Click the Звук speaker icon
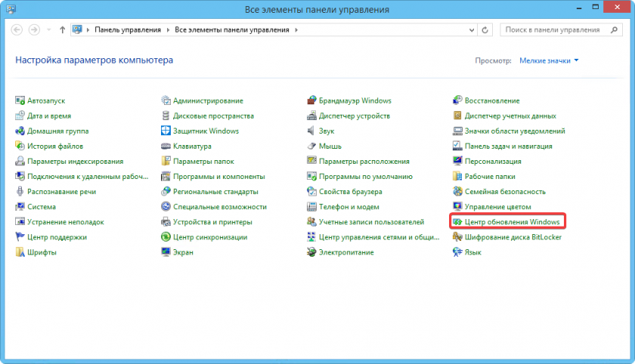The width and height of the screenshot is (635, 364). pyautogui.click(x=312, y=131)
